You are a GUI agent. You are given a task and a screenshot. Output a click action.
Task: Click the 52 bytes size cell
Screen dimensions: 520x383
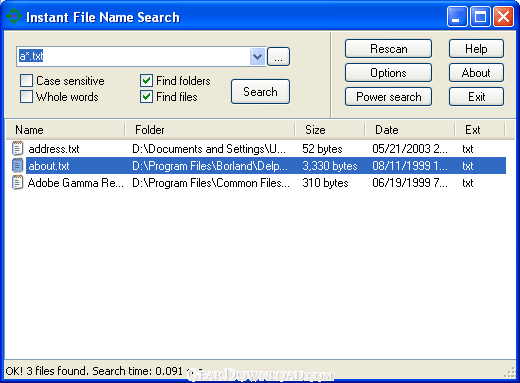click(x=322, y=149)
